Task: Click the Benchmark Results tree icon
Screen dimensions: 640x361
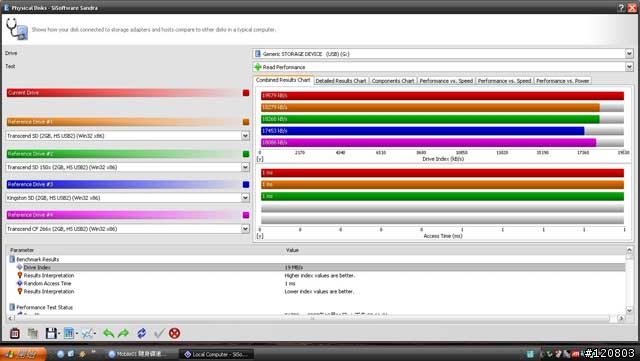Action: 12,259
